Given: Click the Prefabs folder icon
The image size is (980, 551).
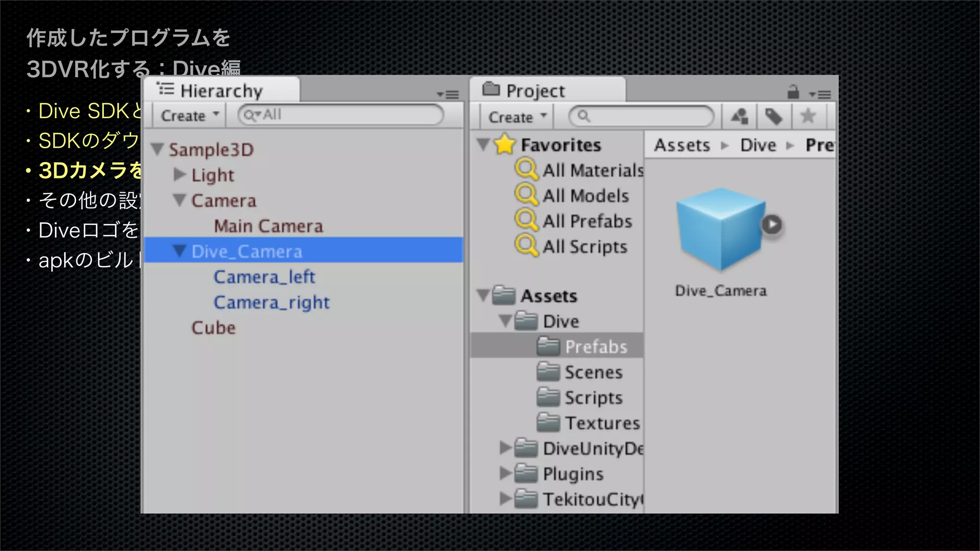Looking at the screenshot, I should pos(548,346).
